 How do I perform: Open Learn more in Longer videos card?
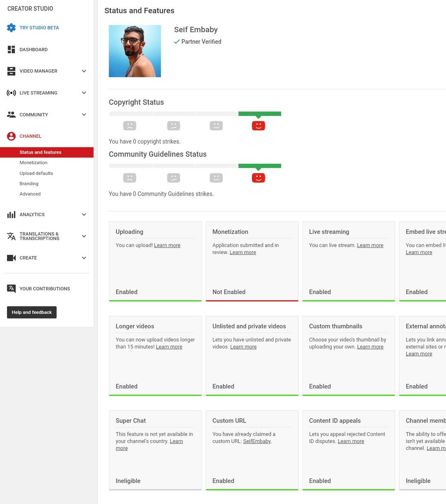coord(169,347)
